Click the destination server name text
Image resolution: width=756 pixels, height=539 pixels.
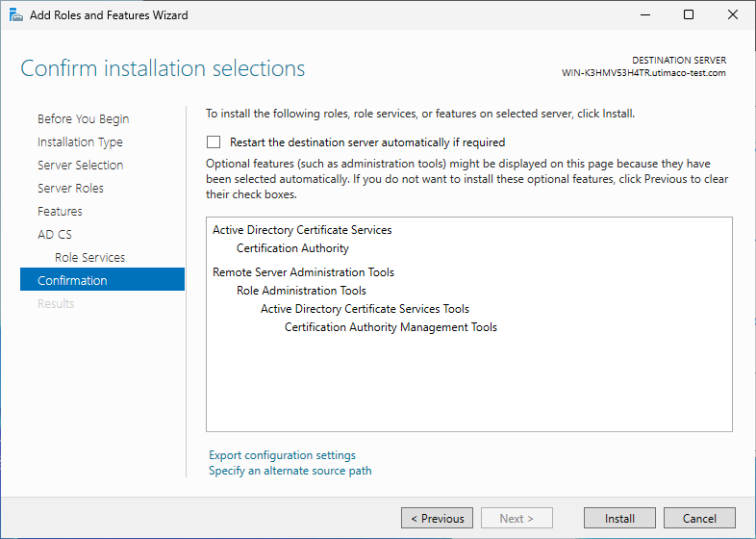[643, 73]
